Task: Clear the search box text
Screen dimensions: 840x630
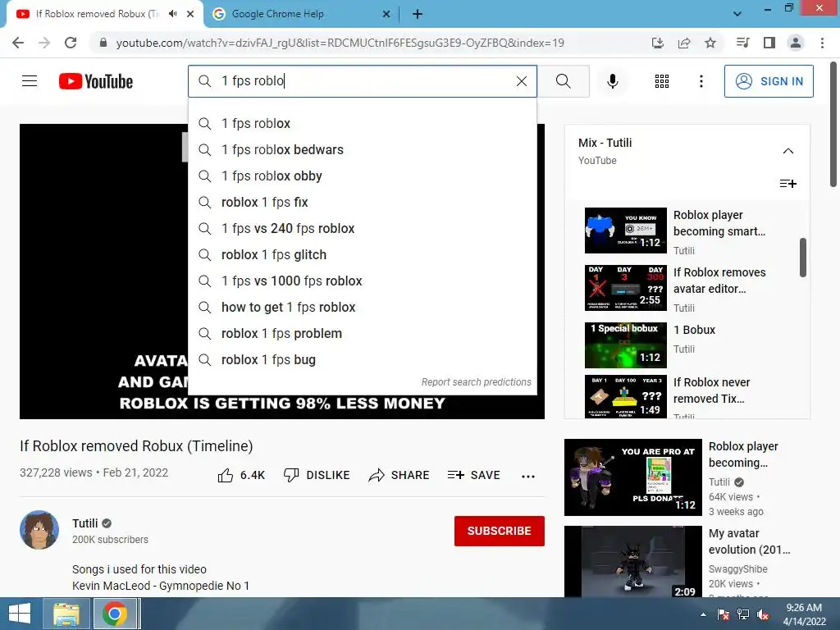Action: 521,81
